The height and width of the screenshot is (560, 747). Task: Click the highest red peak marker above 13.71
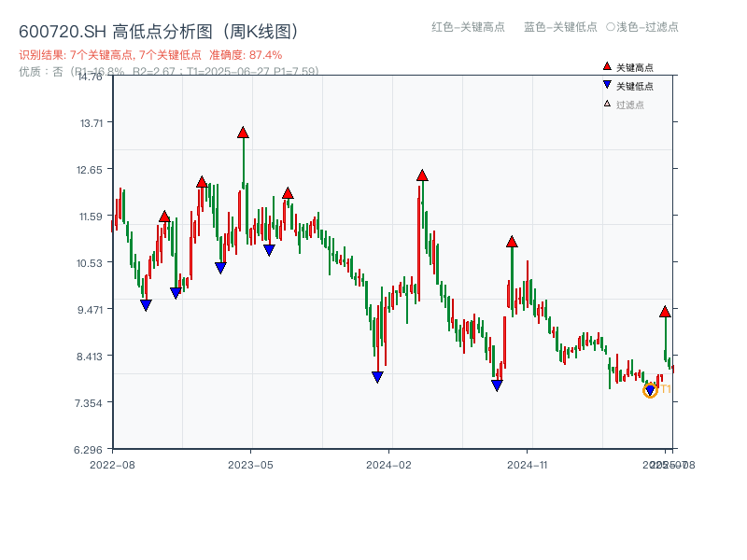pos(243,133)
